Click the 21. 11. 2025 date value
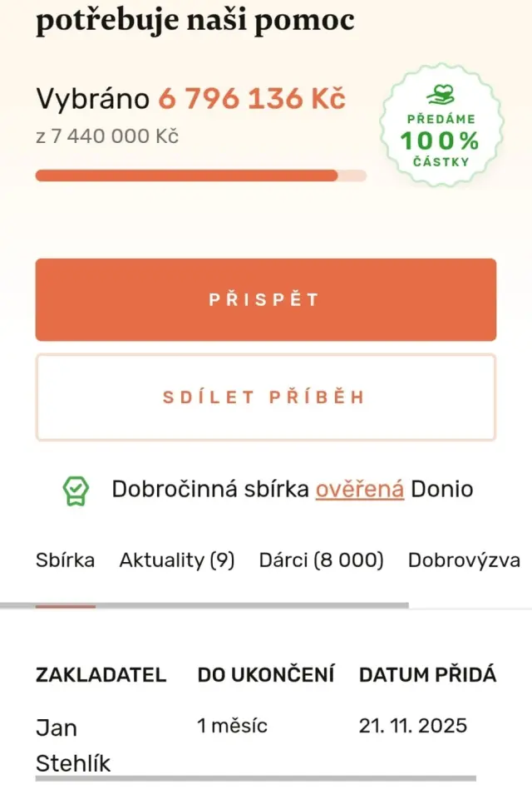Image resolution: width=532 pixels, height=789 pixels. 413,726
